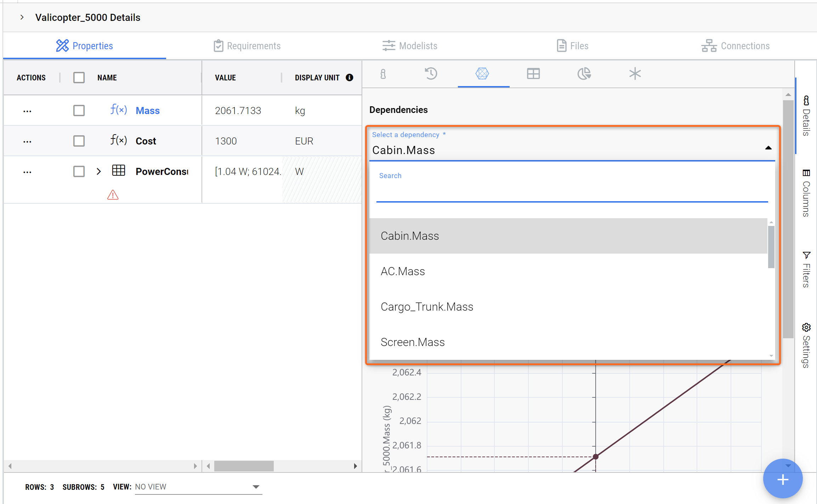Open the Requirements tab
The height and width of the screenshot is (504, 817).
(247, 46)
